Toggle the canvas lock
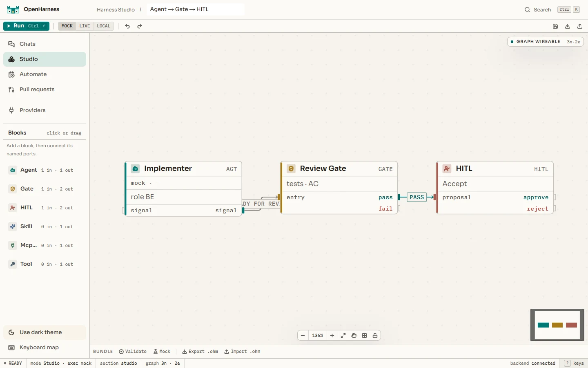 click(x=375, y=336)
